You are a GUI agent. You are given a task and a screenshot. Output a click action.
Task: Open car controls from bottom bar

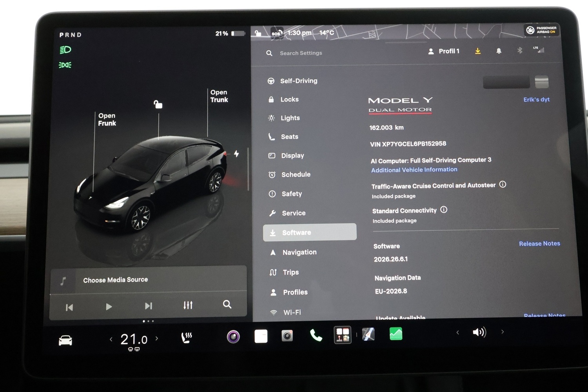65,340
